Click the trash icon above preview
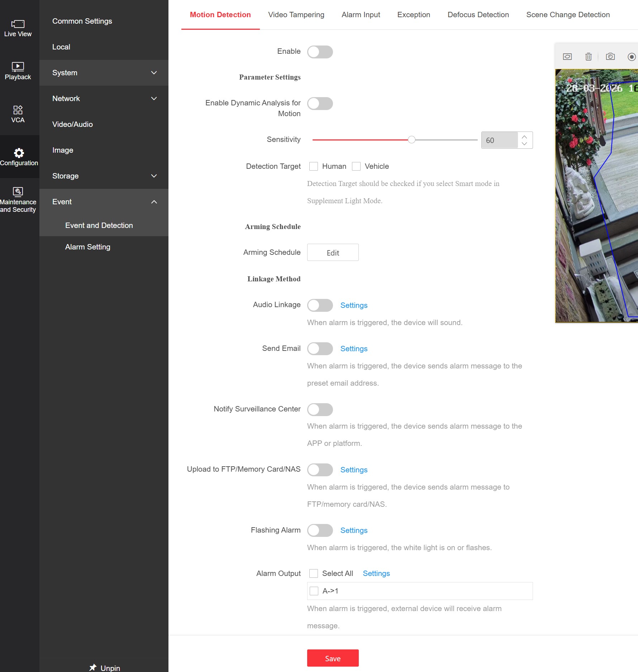Screen dimensions: 638x672 coord(588,57)
